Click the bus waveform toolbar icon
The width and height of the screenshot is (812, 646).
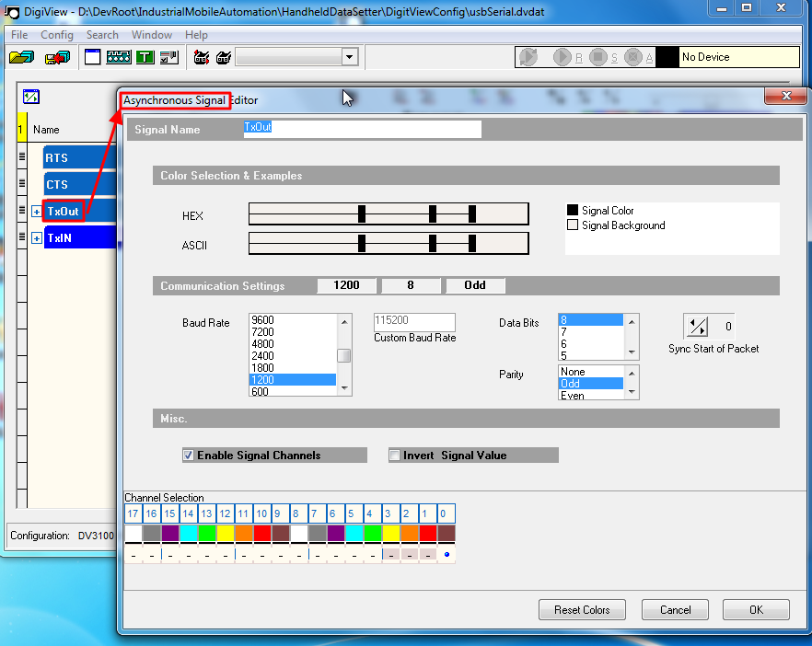[x=119, y=57]
